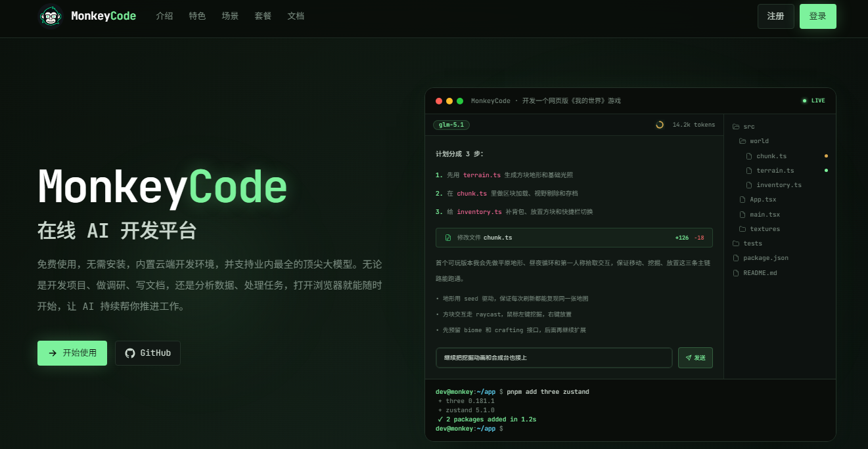
Task: Click inventory.ts in plan step 3
Action: click(479, 212)
